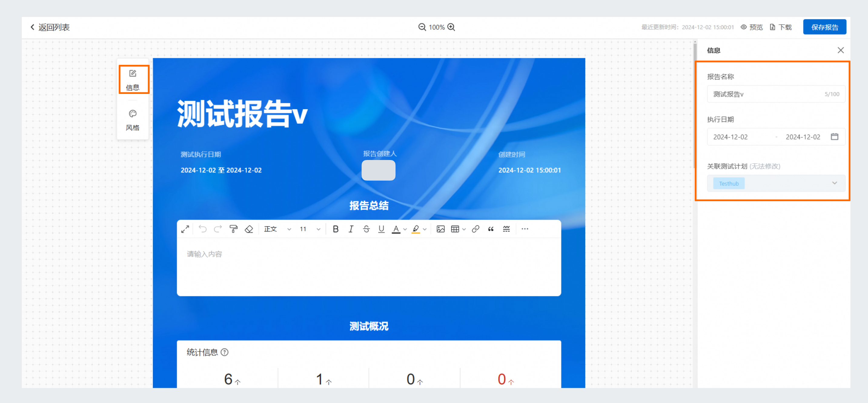The image size is (868, 403).
Task: Click the 报告创建人 avatar placeholder
Action: click(x=378, y=170)
